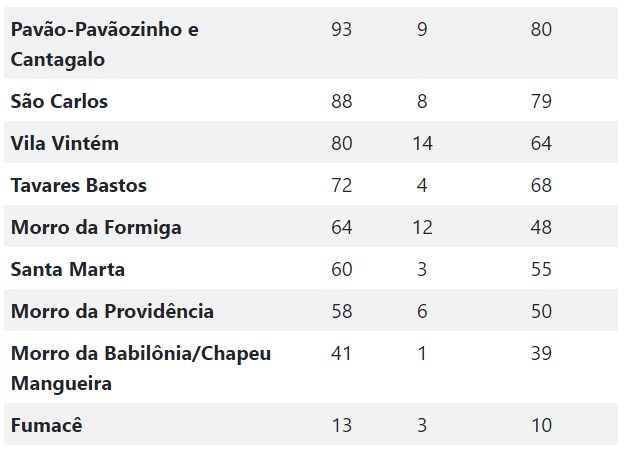Select value 88 in the São Carlos row

(342, 101)
